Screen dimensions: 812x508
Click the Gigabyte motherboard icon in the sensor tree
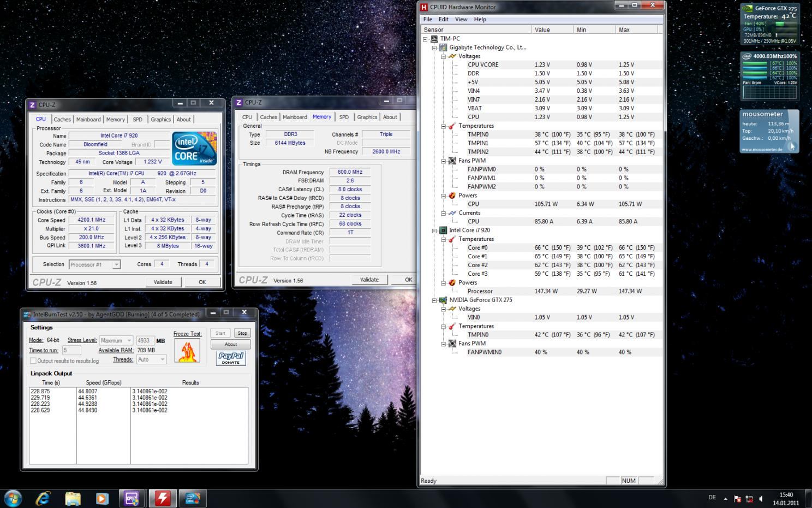click(443, 48)
